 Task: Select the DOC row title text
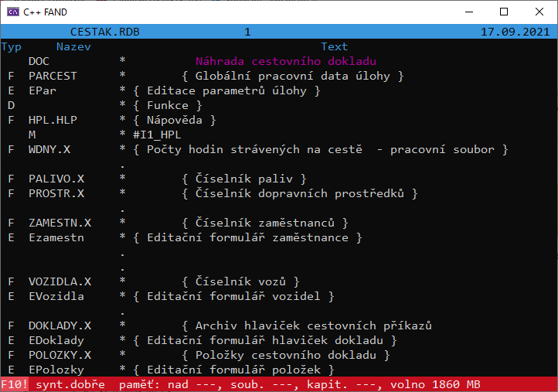point(285,61)
